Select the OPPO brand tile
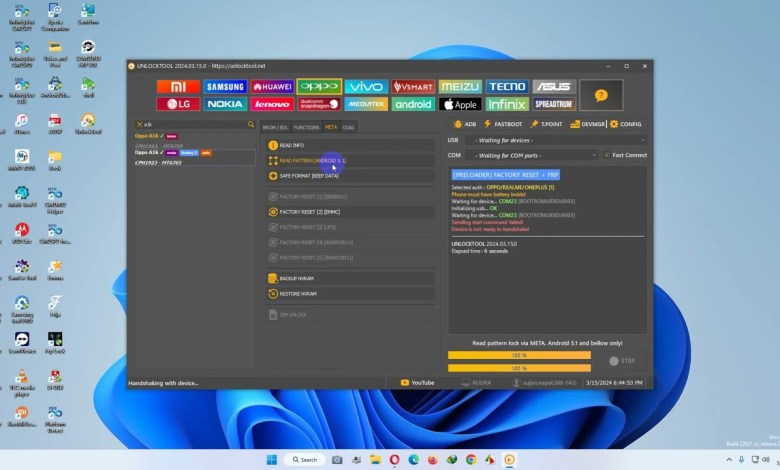 319,87
